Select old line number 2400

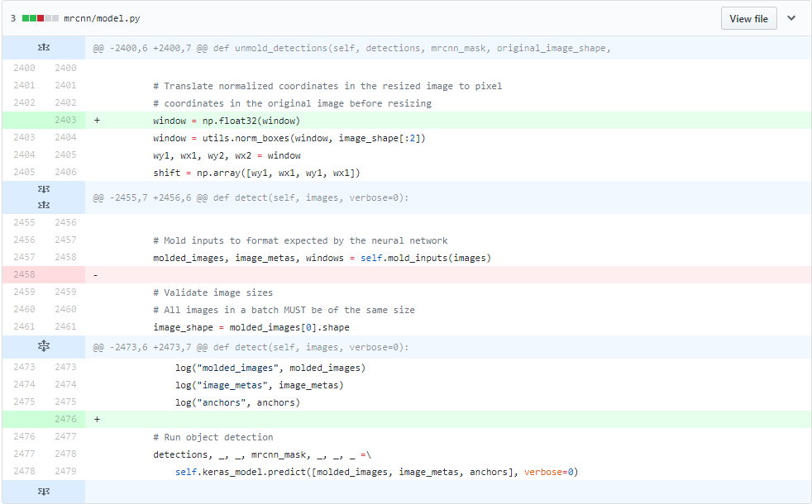24,68
